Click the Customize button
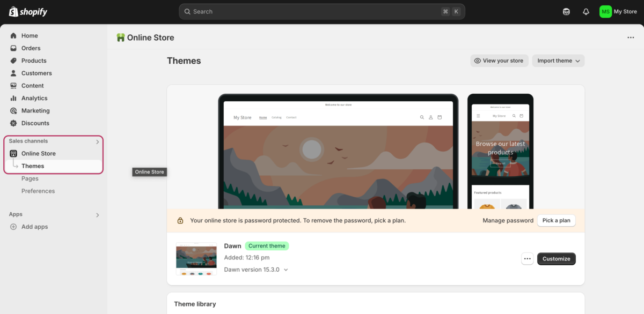 556,259
